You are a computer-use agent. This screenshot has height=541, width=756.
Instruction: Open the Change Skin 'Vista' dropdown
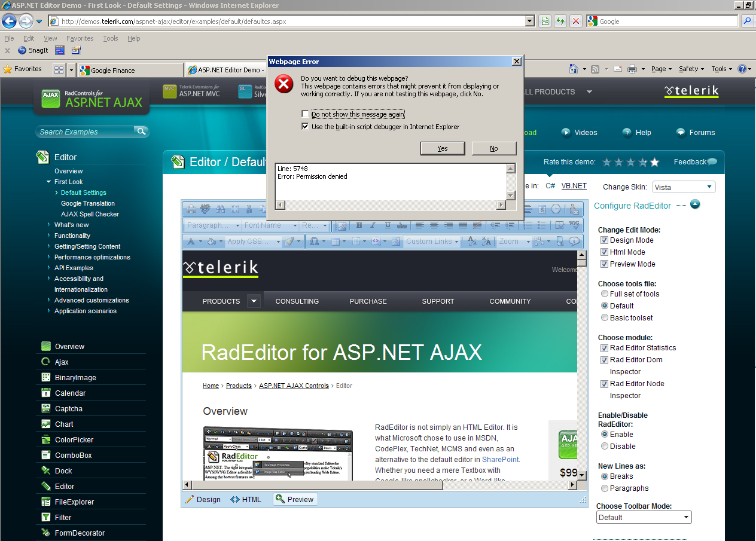point(684,187)
